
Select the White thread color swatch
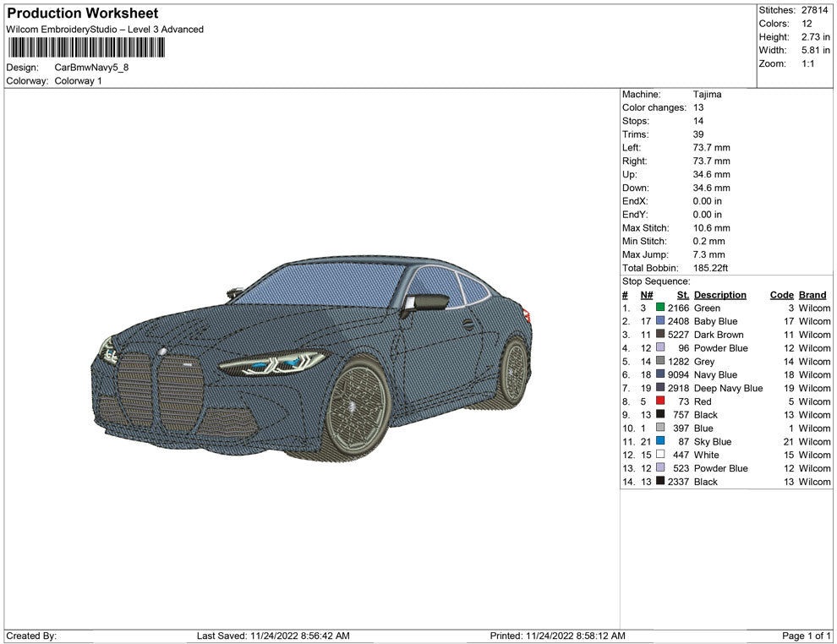click(660, 455)
